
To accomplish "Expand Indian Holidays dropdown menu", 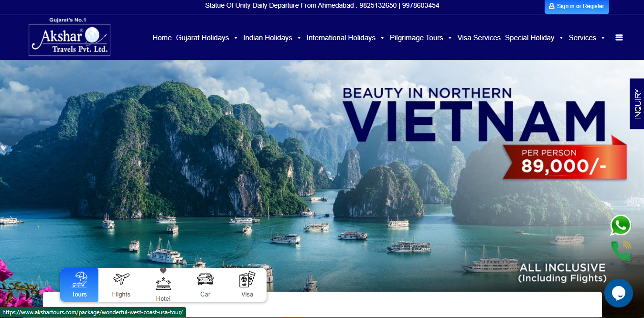I will pos(272,38).
